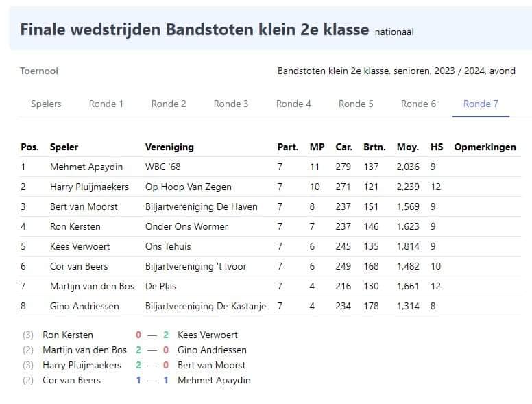Open the Ronde 3 tab
The height and width of the screenshot is (404, 532).
(231, 104)
